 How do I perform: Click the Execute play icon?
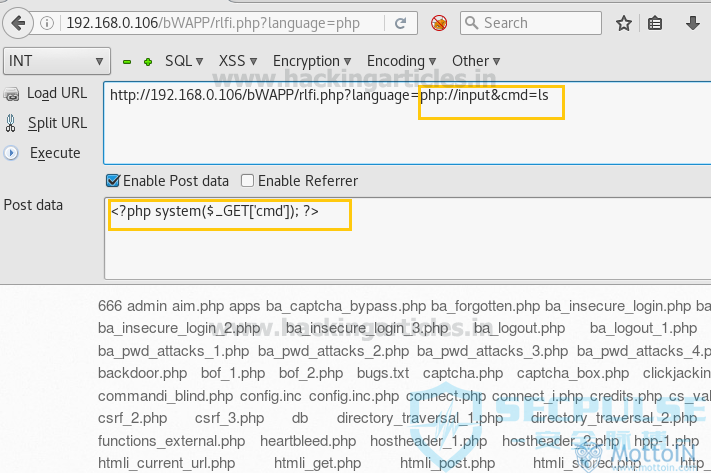point(11,153)
